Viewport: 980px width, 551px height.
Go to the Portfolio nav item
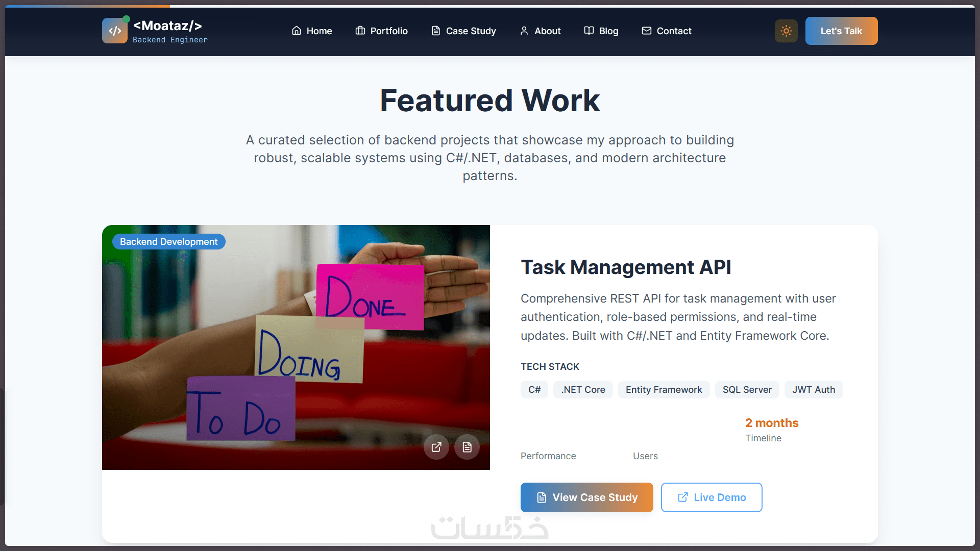pyautogui.click(x=382, y=31)
